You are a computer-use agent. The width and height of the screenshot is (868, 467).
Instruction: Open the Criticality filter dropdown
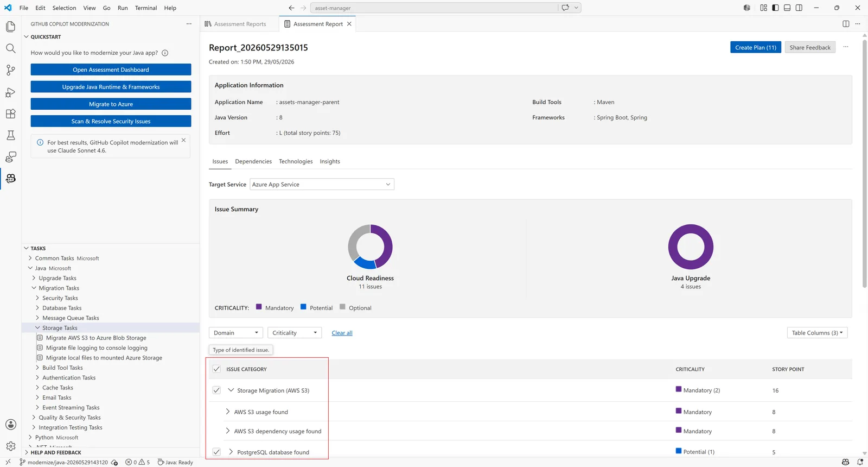(x=295, y=333)
